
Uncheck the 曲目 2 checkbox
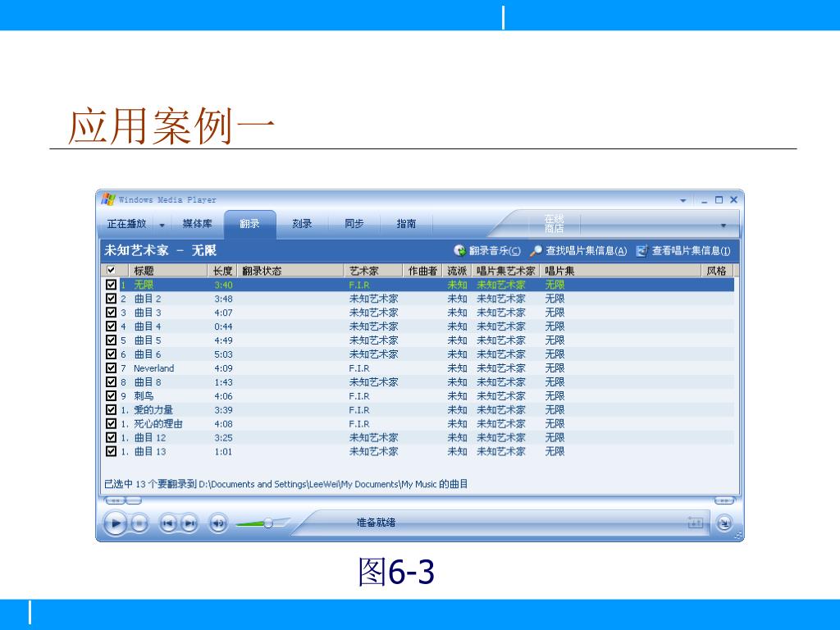coord(111,299)
